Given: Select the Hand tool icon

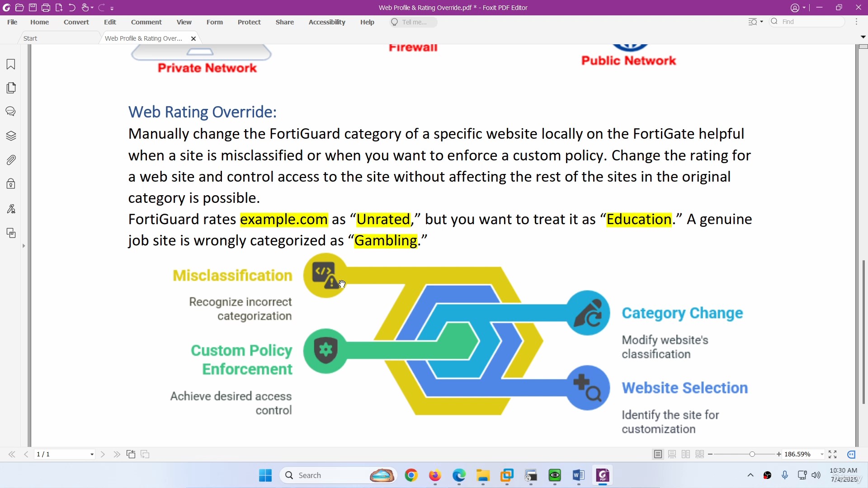Looking at the screenshot, I should click(85, 8).
